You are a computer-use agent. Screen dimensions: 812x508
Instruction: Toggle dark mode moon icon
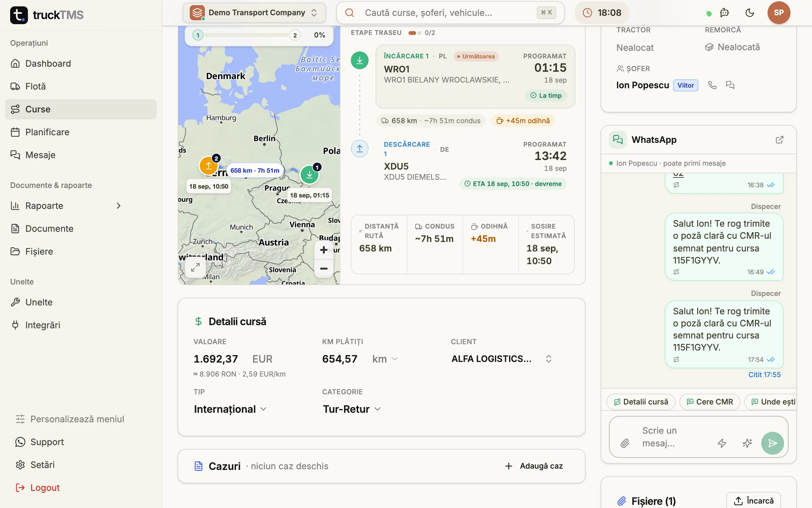(x=750, y=13)
